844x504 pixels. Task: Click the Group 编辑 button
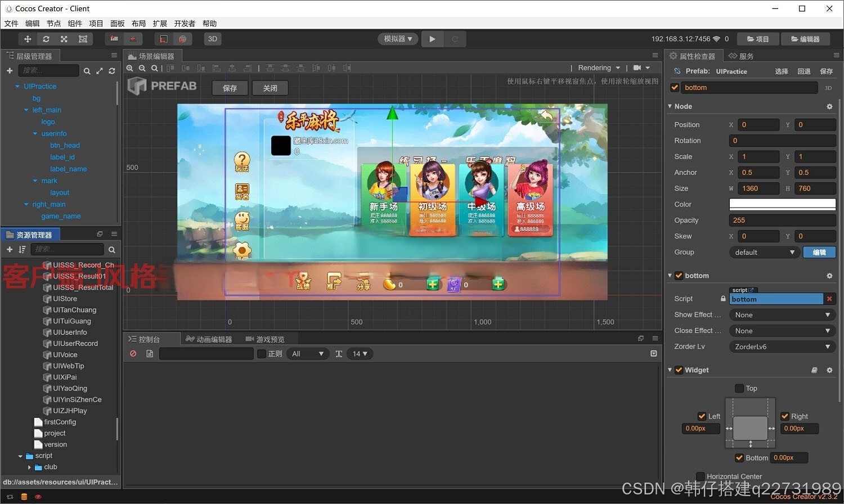coord(819,252)
